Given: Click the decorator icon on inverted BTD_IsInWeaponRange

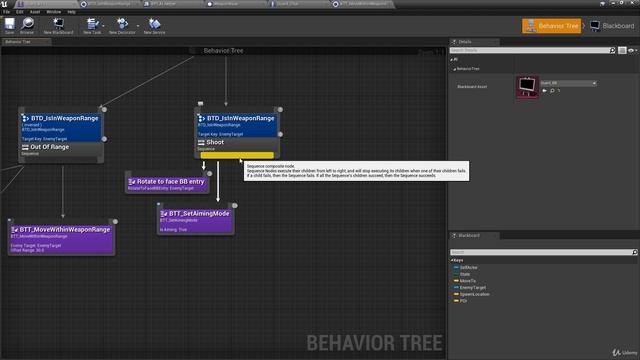Looking at the screenshot, I should [25, 118].
